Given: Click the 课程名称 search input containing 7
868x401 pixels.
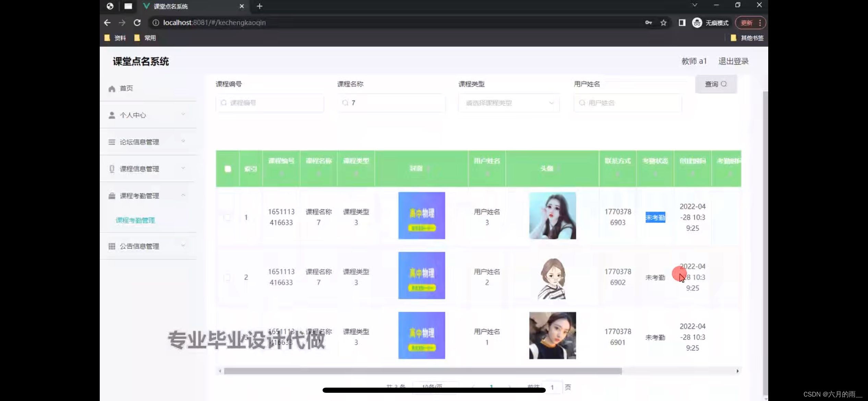Looking at the screenshot, I should tap(391, 103).
